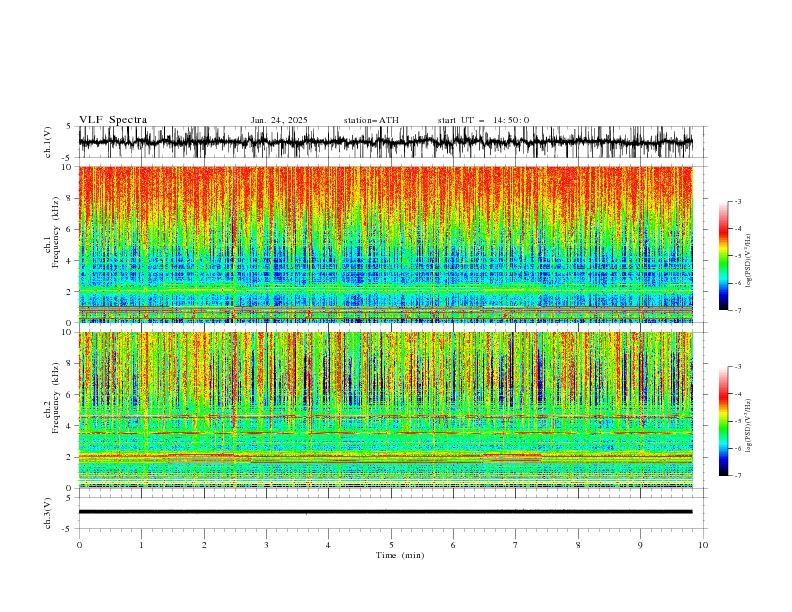792x612 pixels.
Task: Click the upper PSD color scale bar
Action: (x=723, y=256)
